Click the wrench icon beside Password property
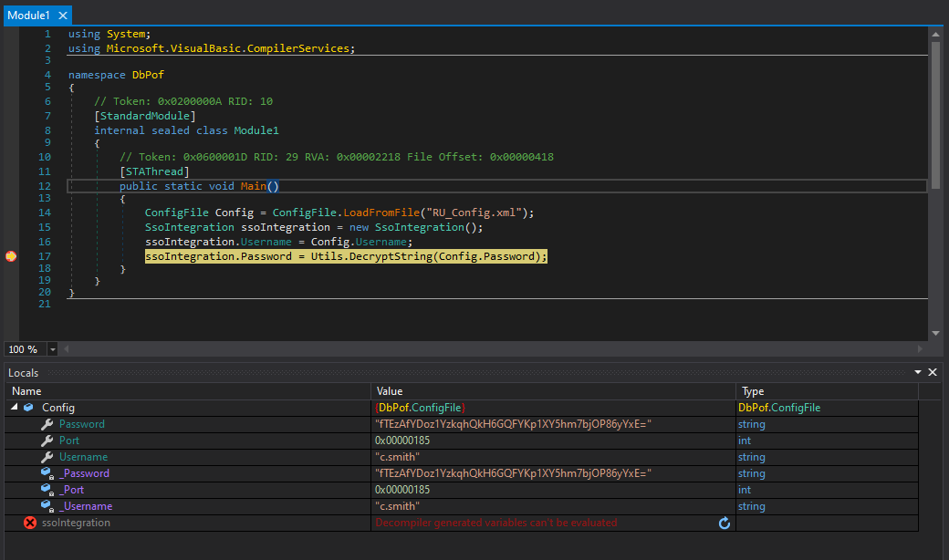 click(x=47, y=424)
